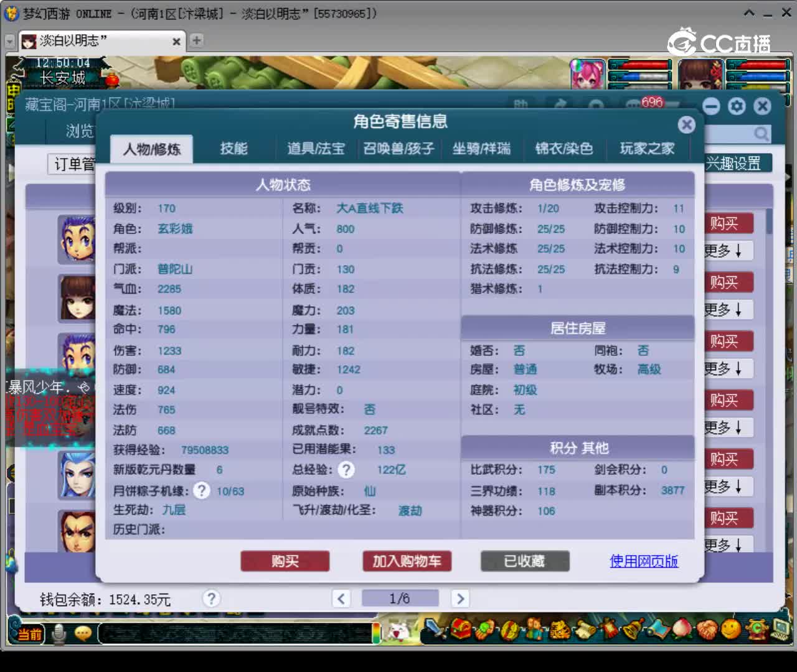This screenshot has height=672, width=797.
Task: Switch to the 技能 tab
Action: coord(233,148)
